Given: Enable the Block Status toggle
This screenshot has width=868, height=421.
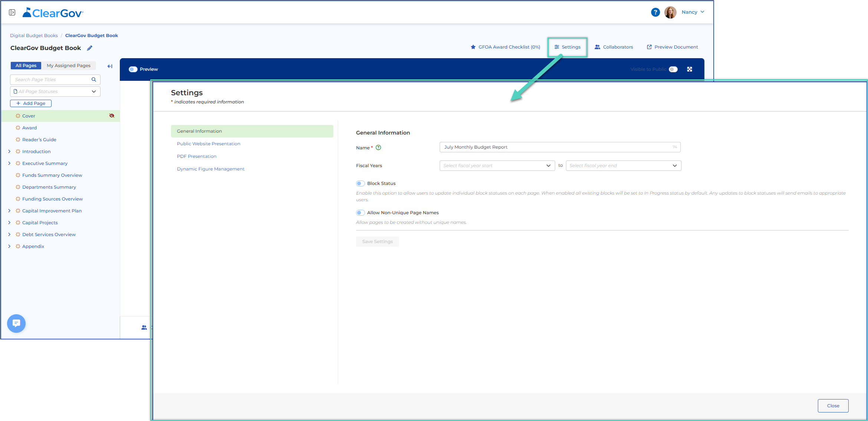Looking at the screenshot, I should tap(360, 183).
